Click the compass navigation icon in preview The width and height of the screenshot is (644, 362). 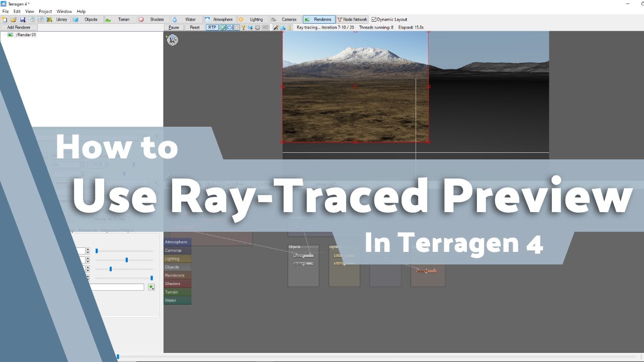(x=173, y=40)
